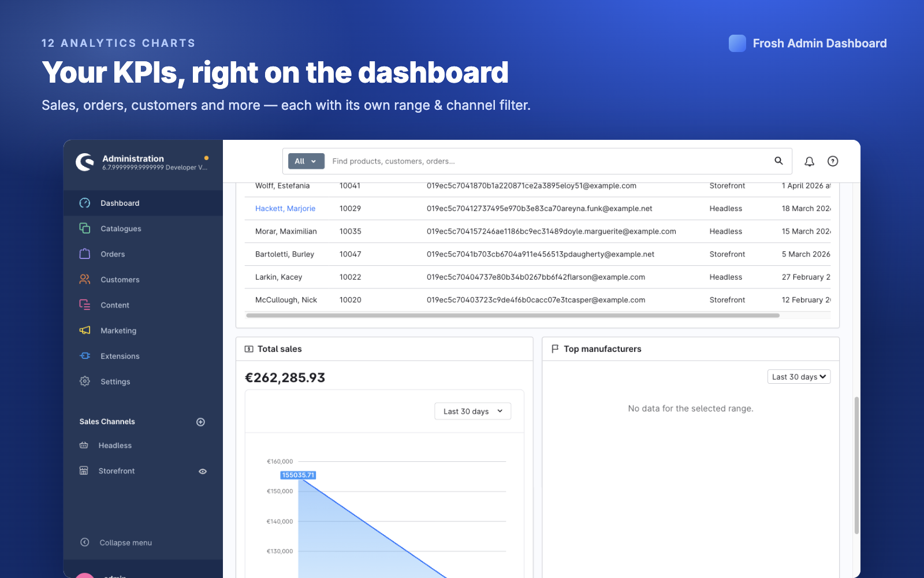Open the help question mark icon
Image resolution: width=924 pixels, height=578 pixels.
833,161
